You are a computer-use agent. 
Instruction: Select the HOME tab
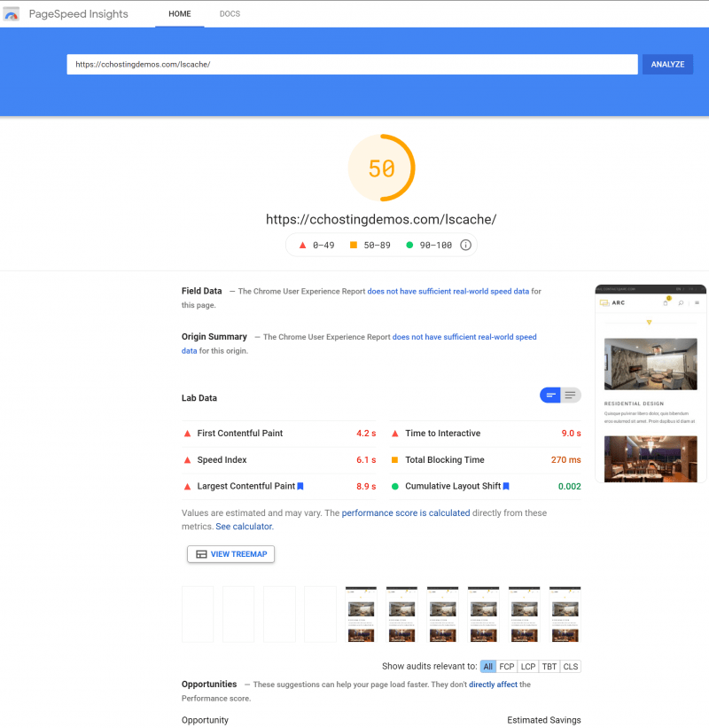[x=179, y=14]
